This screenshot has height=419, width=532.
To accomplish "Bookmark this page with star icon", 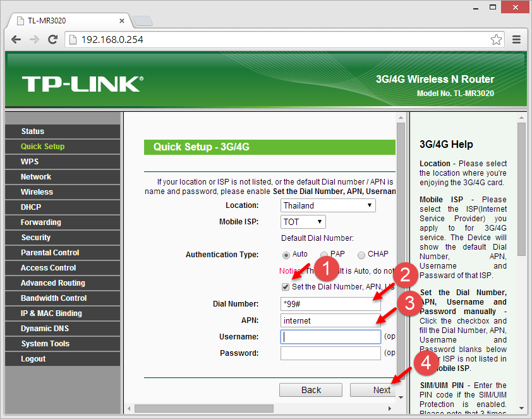I will click(496, 40).
